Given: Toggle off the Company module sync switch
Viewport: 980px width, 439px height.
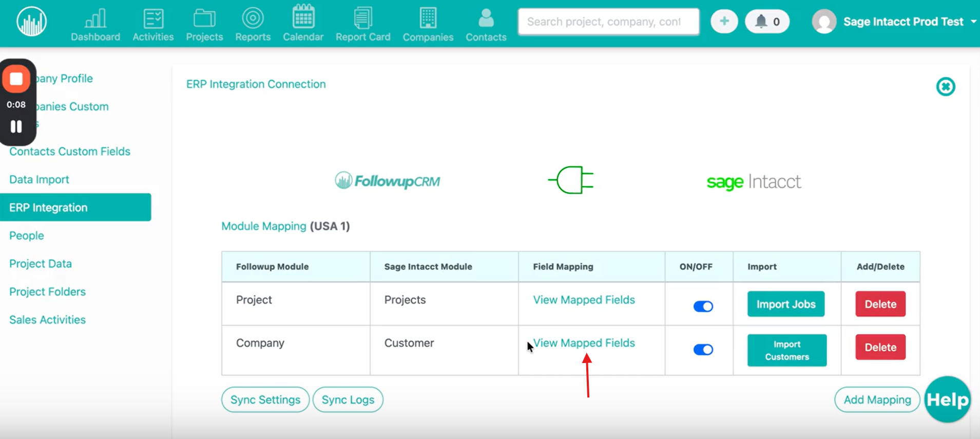Looking at the screenshot, I should [703, 350].
